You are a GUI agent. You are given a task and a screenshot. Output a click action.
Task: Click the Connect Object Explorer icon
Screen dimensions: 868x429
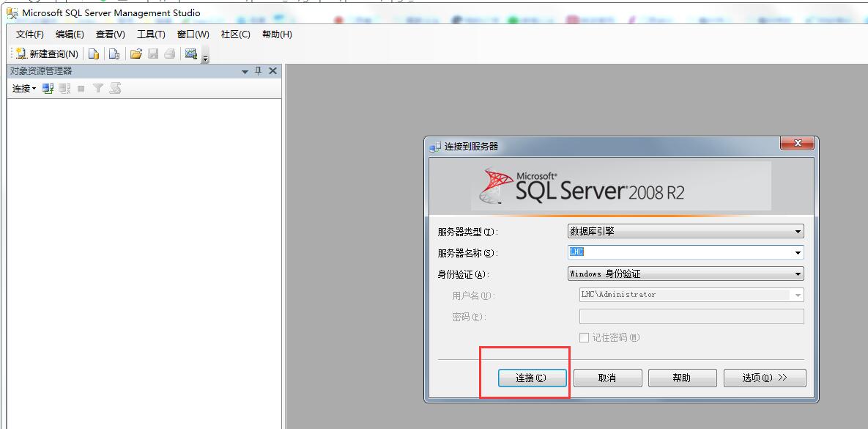tap(47, 89)
